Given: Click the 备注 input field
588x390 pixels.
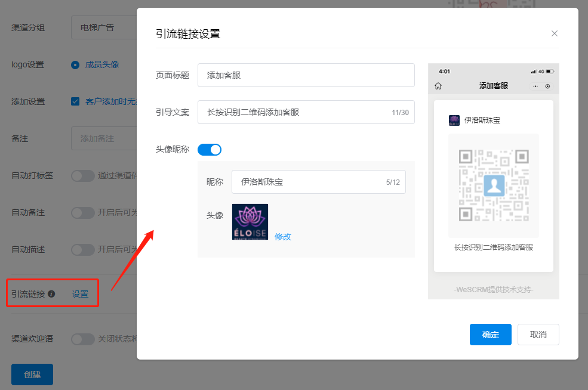Looking at the screenshot, I should coord(104,138).
